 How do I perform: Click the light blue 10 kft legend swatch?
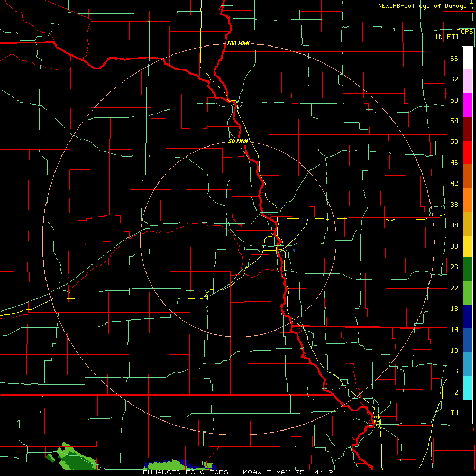[x=467, y=363]
